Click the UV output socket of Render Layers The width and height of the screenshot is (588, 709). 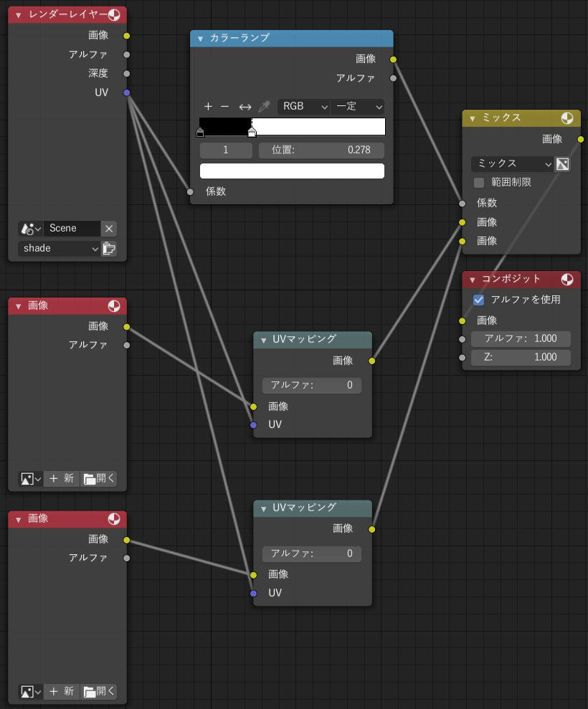[x=127, y=92]
